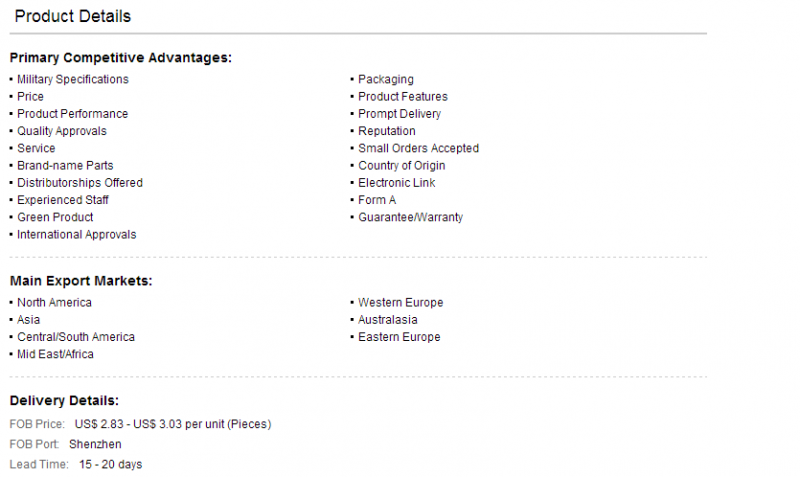
Task: Choose Western Europe market entry
Action: (401, 303)
